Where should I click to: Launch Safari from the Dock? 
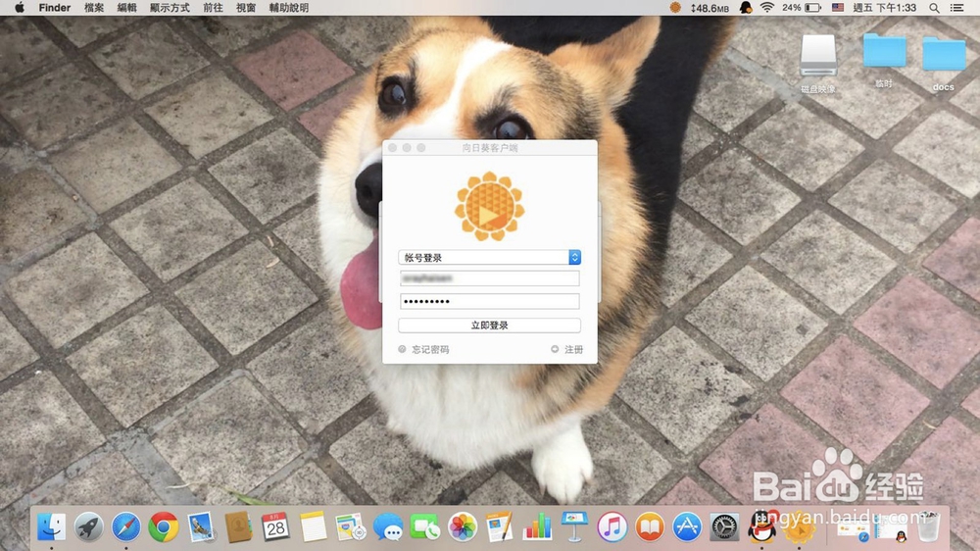[126, 526]
